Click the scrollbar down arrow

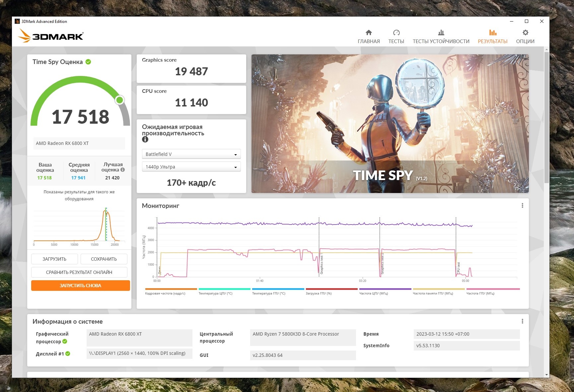[546, 375]
